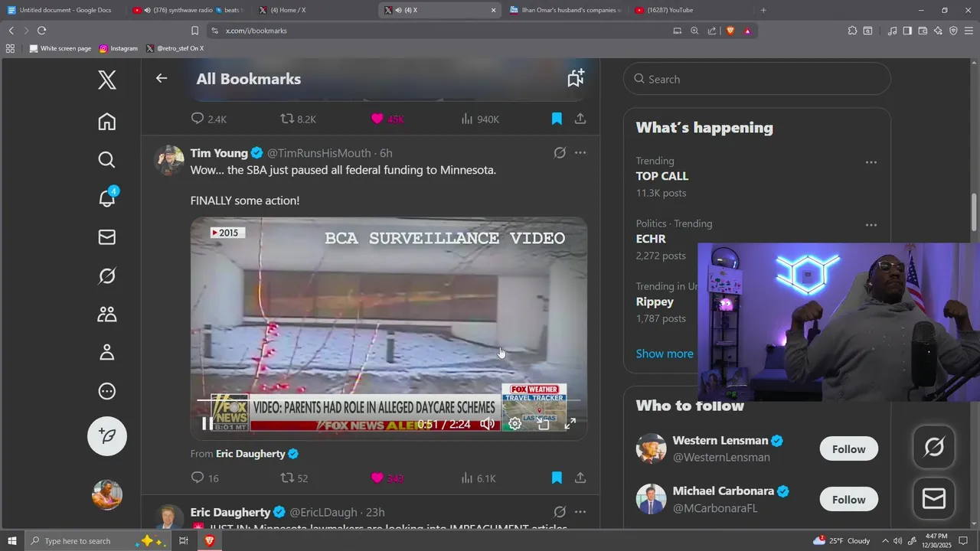Share Tim Young's post
Viewport: 980px width, 551px height.
pyautogui.click(x=580, y=478)
